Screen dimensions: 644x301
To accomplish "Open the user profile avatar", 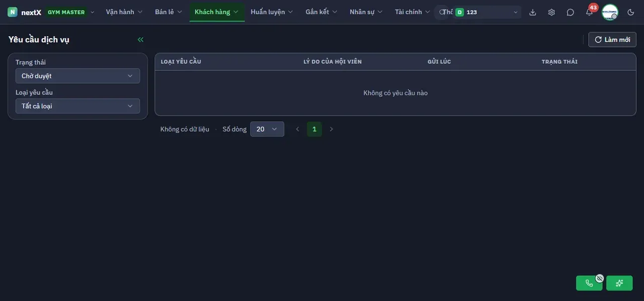I will pyautogui.click(x=610, y=12).
